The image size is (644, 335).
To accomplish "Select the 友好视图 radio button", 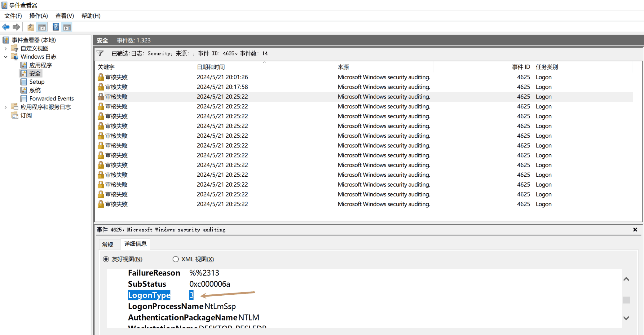I will (106, 259).
